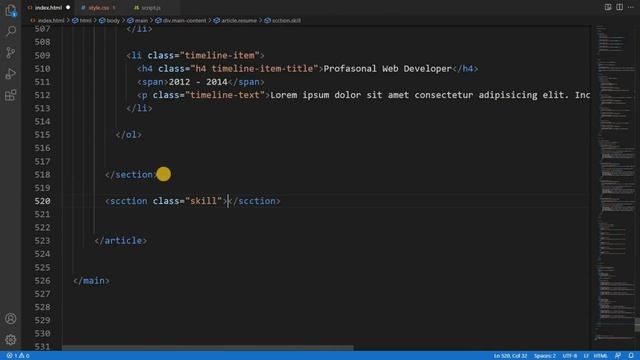Click the closing </ol> tag

pyautogui.click(x=129, y=135)
